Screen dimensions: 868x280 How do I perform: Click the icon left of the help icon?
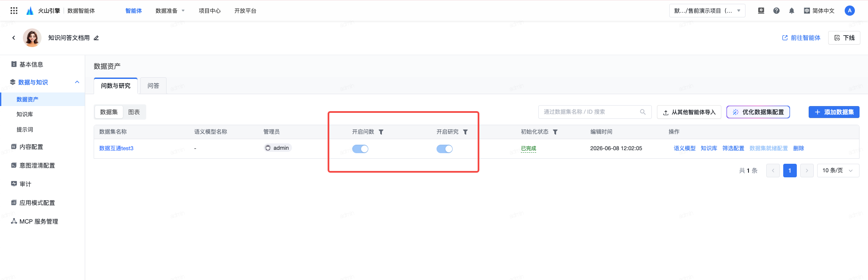(x=761, y=11)
